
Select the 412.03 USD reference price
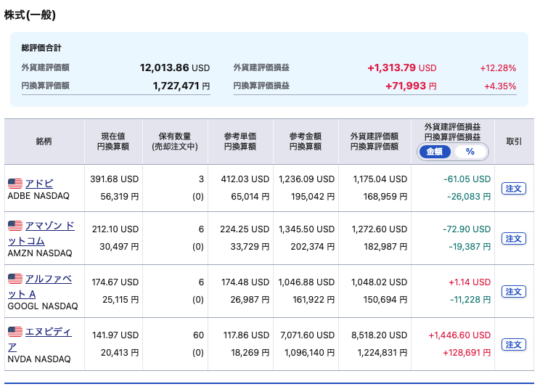coord(245,179)
